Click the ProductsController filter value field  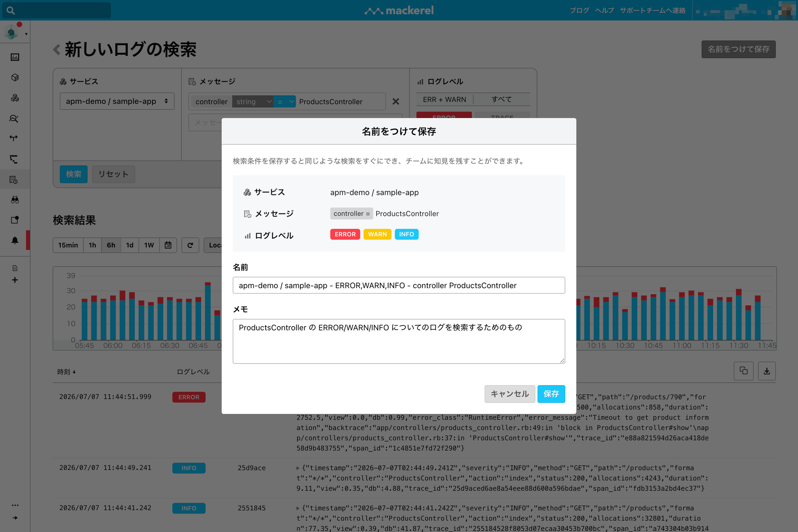[341, 102]
